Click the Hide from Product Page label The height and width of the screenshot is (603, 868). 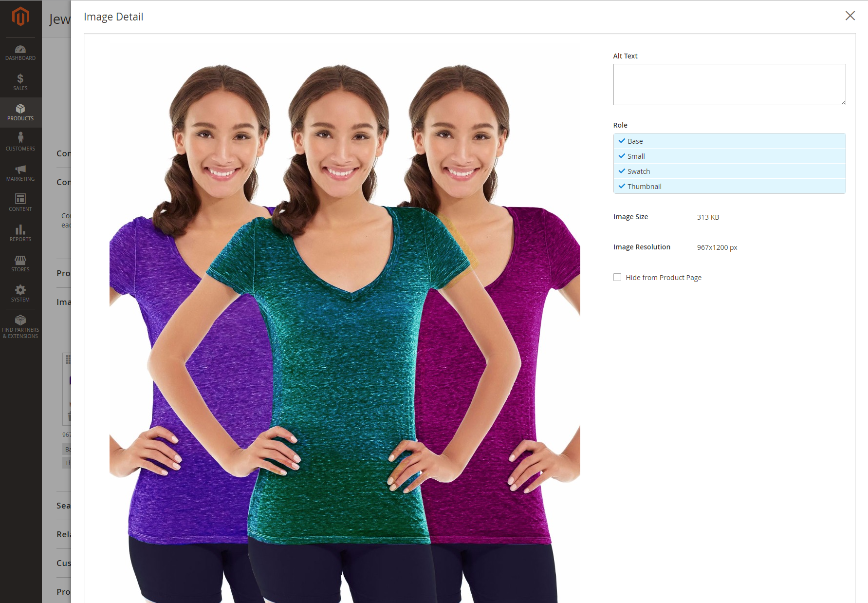(x=664, y=277)
